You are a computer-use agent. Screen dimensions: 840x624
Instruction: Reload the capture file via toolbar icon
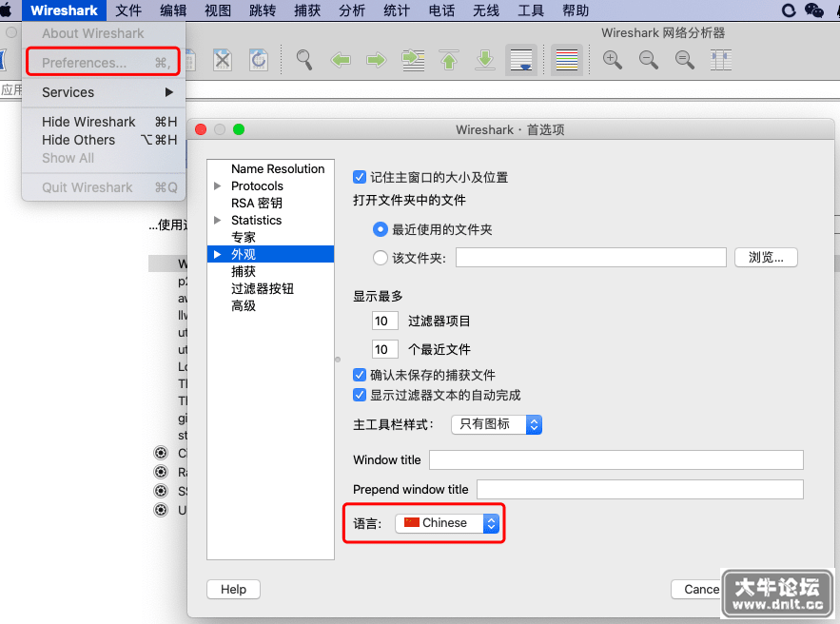[259, 60]
